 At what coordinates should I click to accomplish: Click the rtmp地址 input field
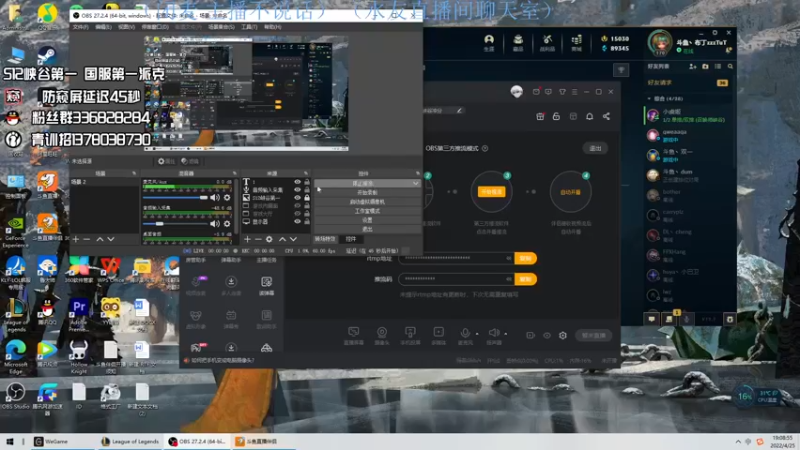456,258
